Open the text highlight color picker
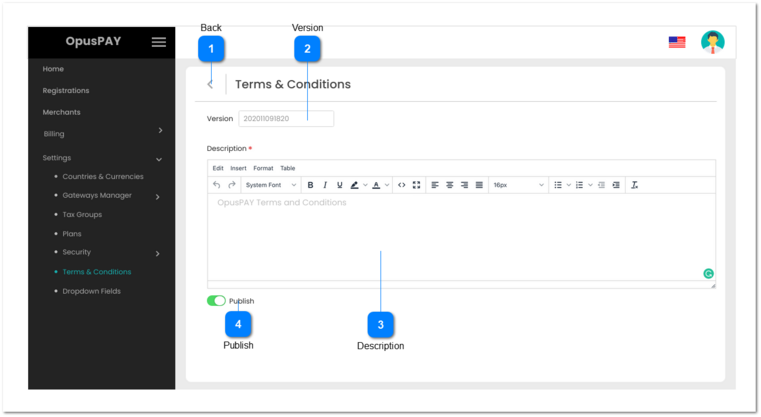761x417 pixels. coord(356,185)
